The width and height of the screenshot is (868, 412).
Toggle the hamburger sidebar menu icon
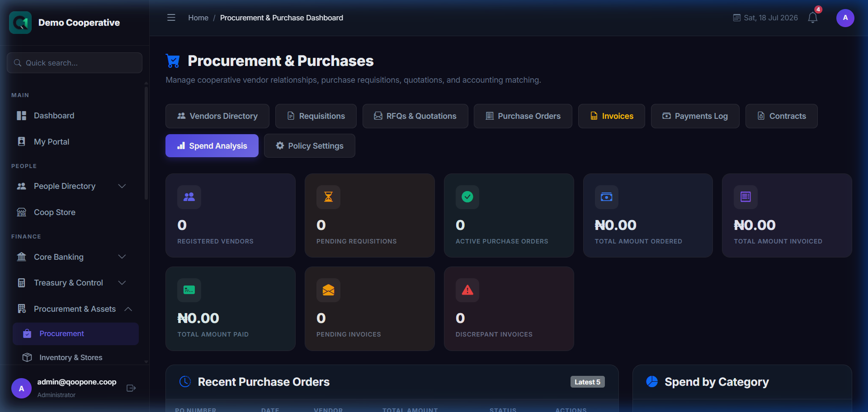[171, 18]
